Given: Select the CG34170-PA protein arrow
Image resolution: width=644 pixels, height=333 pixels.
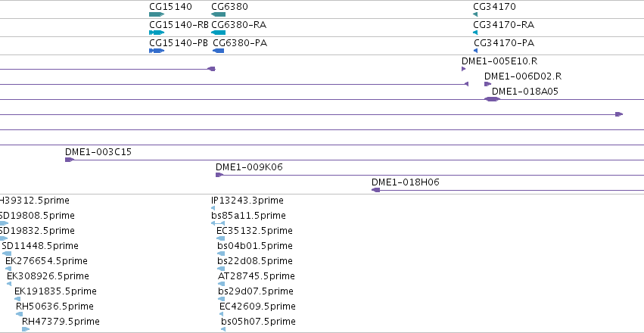Looking at the screenshot, I should coord(475,51).
